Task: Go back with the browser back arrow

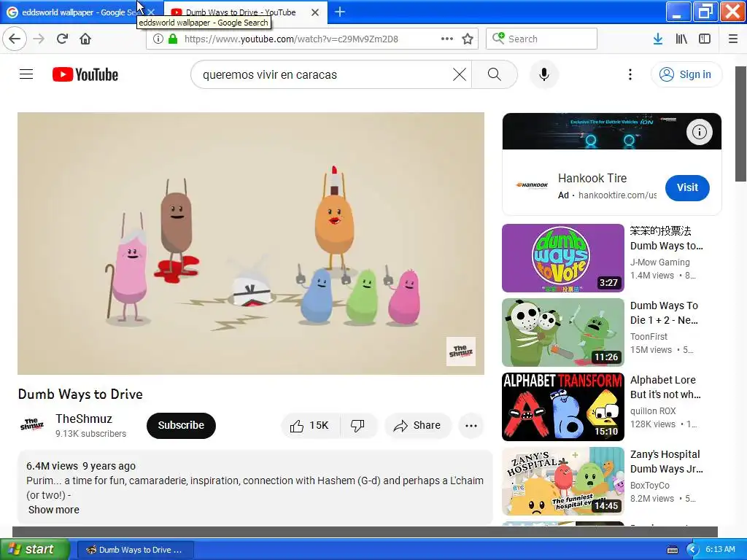Action: click(15, 39)
